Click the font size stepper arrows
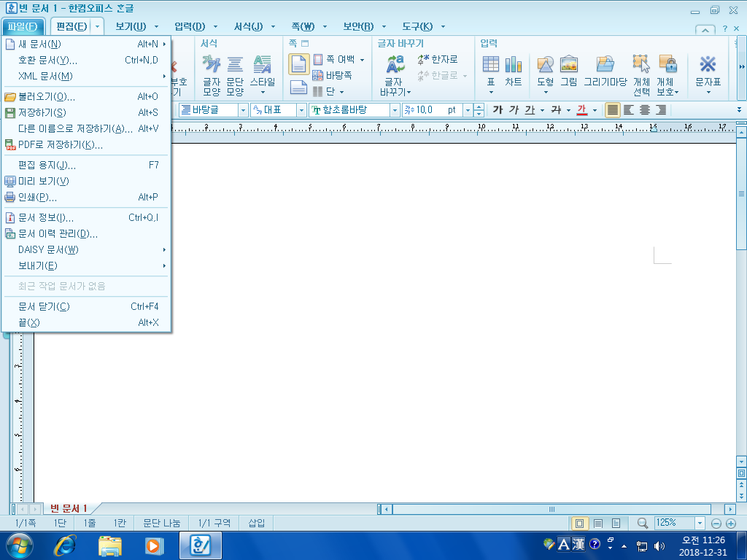The image size is (747, 560). point(479,110)
